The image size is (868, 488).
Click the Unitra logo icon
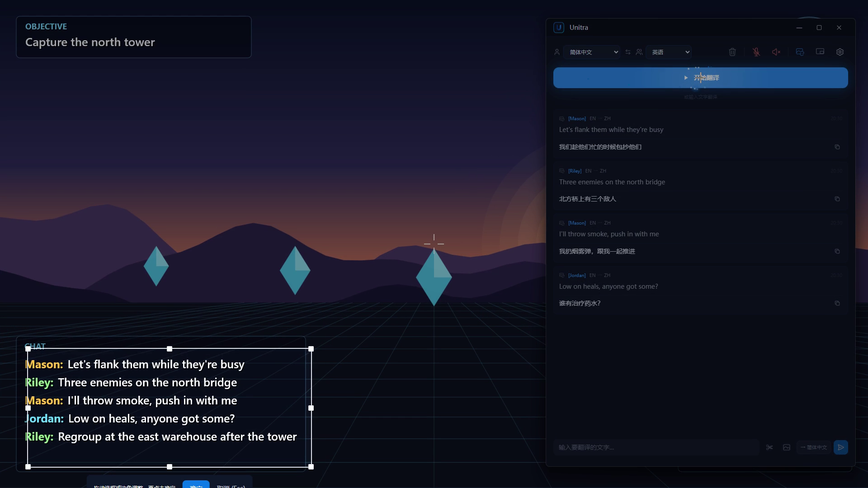coord(559,28)
